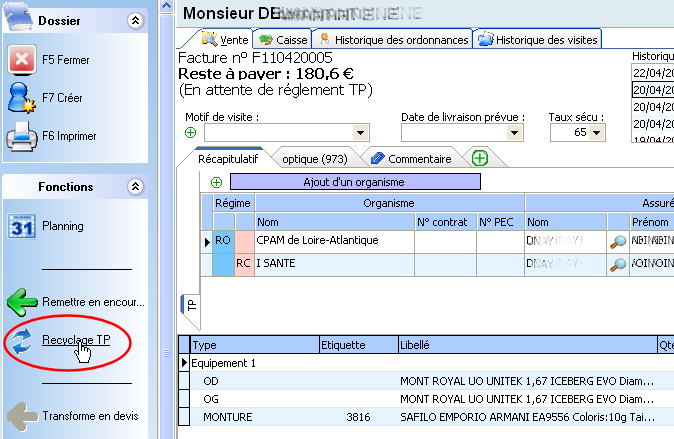The image size is (674, 439).
Task: Collapse the Dossier panel
Action: click(x=135, y=20)
